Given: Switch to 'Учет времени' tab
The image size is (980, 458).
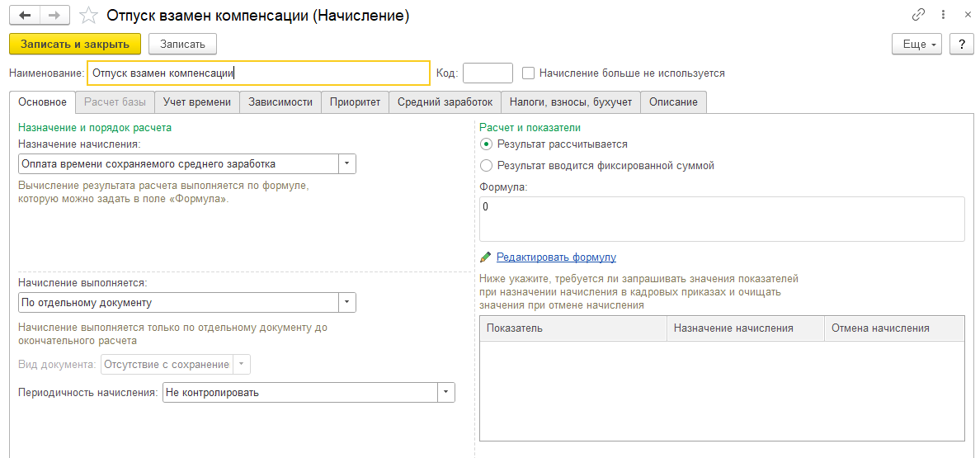Looking at the screenshot, I should pos(197,102).
